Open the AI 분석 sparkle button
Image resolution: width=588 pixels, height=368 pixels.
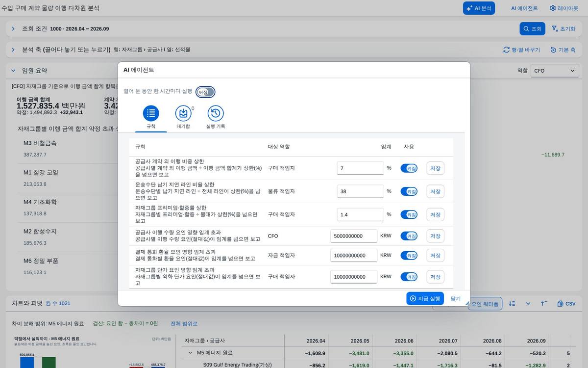(x=479, y=8)
